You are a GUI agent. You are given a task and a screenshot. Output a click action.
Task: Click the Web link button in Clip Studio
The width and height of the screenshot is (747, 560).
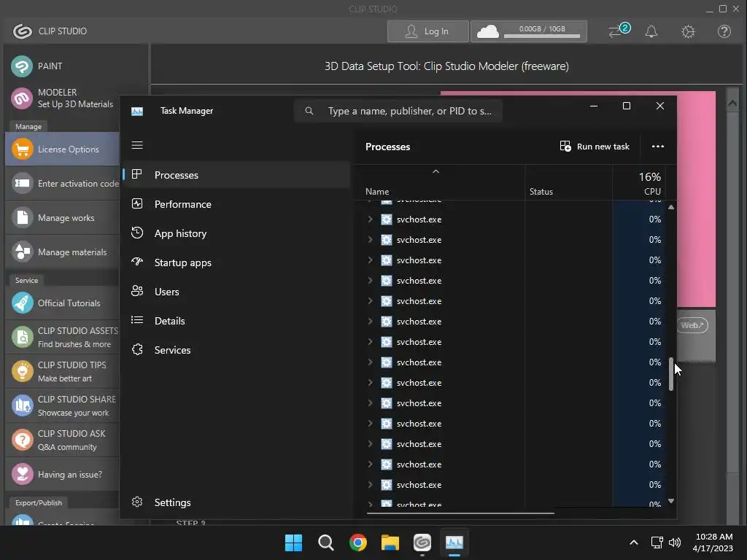(x=692, y=325)
